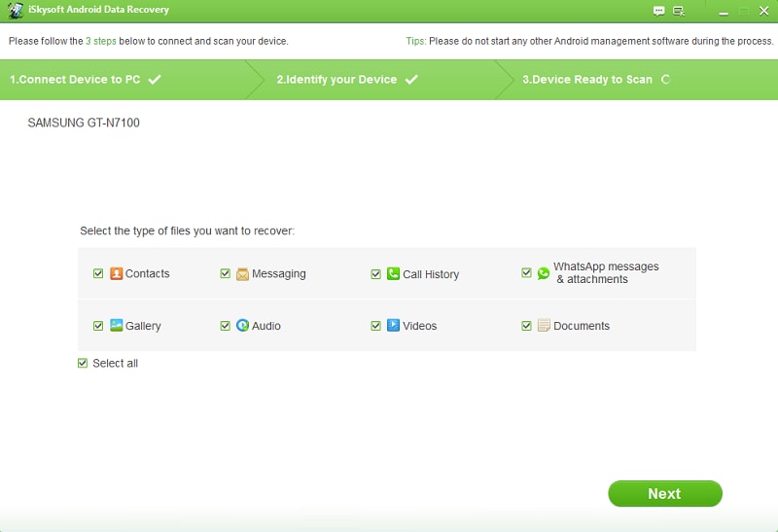The width and height of the screenshot is (778, 532).
Task: Click loading spinner beside Device Ready to Scan
Action: [x=665, y=80]
